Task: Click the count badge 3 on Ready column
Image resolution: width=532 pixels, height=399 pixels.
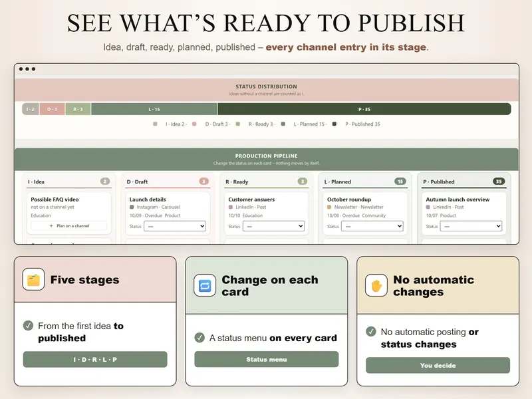Action: [x=303, y=182]
